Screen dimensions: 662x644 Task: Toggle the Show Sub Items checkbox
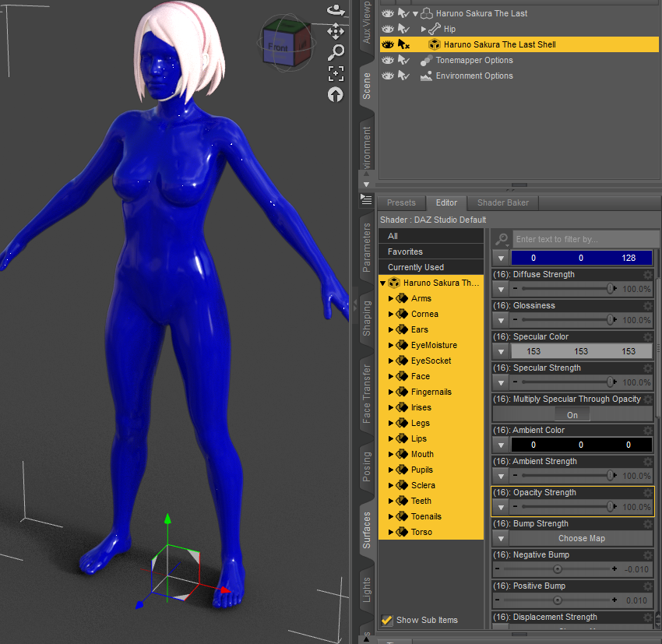coord(387,620)
